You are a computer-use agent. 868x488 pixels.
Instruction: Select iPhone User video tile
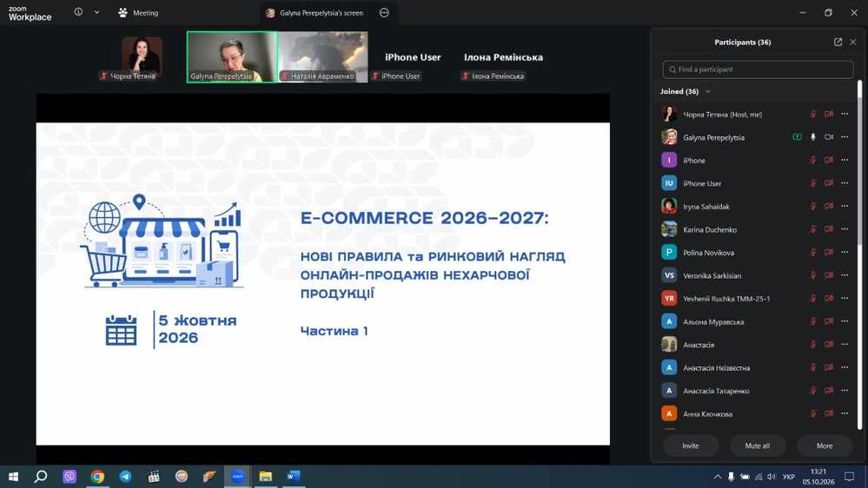tap(413, 57)
